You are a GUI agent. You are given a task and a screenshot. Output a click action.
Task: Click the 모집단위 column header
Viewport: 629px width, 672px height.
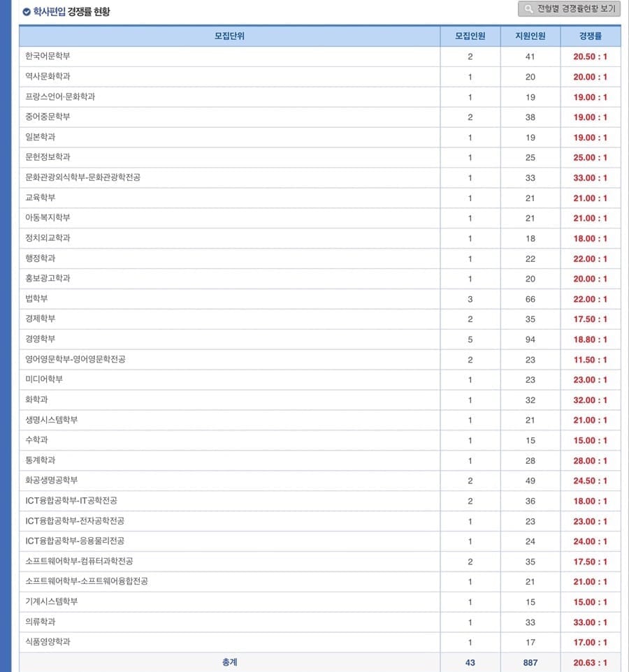tap(229, 36)
